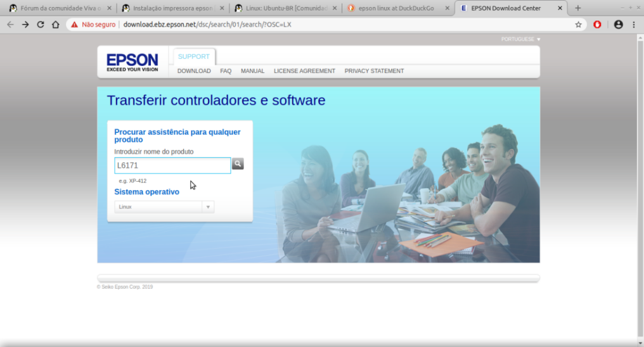Close the epson linux at DuckDuckGo tab
The width and height of the screenshot is (644, 347).
pyautogui.click(x=448, y=8)
